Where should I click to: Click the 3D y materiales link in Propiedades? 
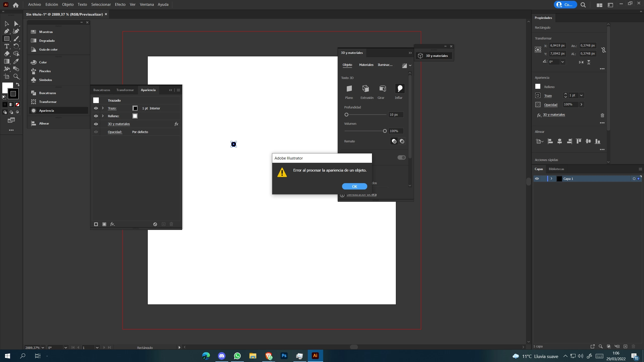point(554,115)
